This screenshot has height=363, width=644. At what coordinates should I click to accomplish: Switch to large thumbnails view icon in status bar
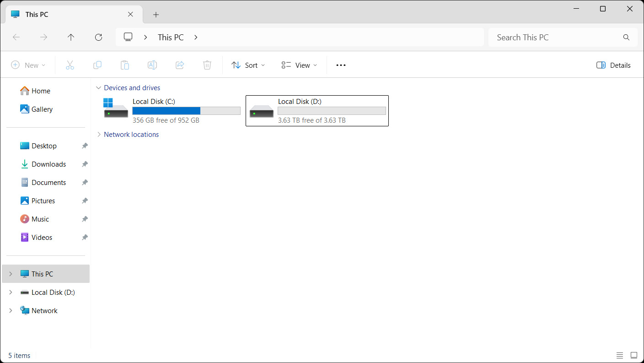click(634, 355)
